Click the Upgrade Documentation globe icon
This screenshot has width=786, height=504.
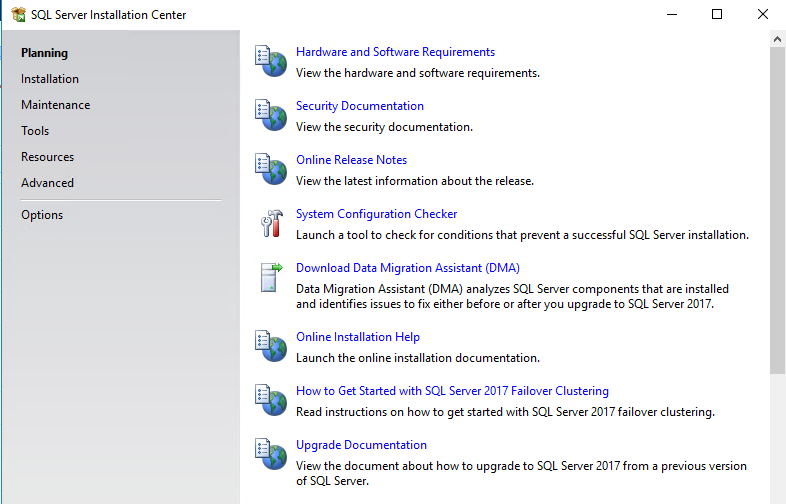271,454
